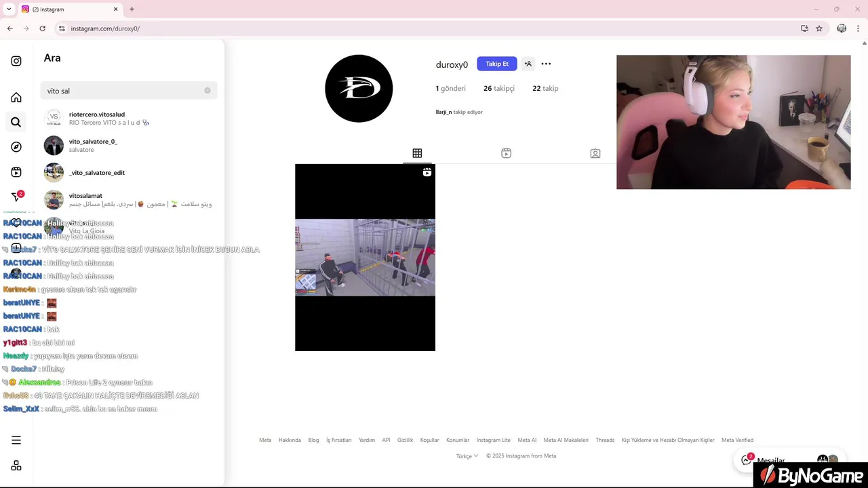View 22 takip following list
868x488 pixels.
(x=545, y=88)
